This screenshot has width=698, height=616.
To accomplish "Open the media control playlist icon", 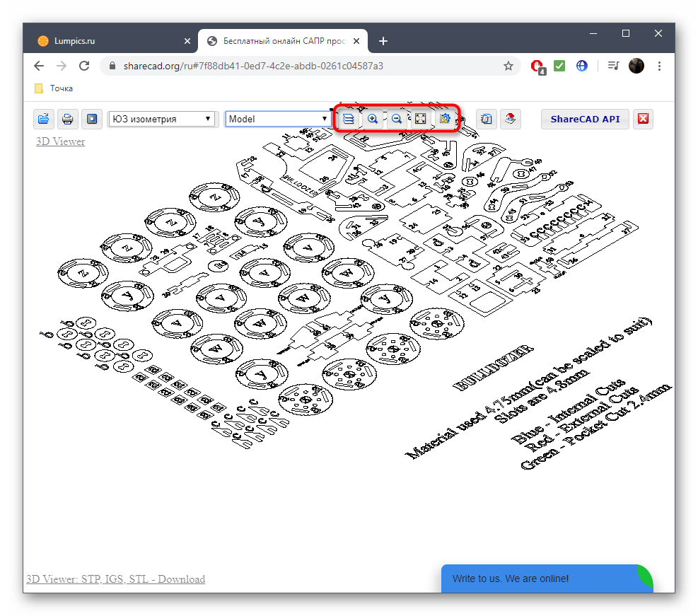I will click(613, 66).
